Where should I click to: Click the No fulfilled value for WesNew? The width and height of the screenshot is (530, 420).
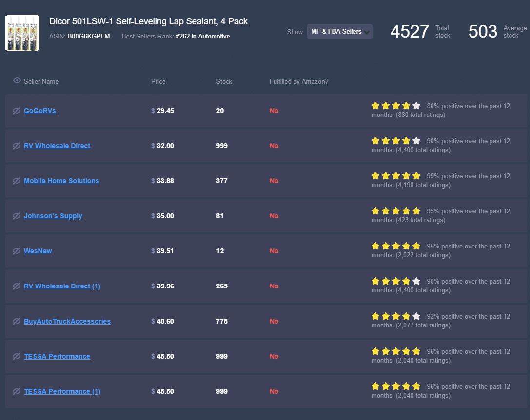(274, 251)
